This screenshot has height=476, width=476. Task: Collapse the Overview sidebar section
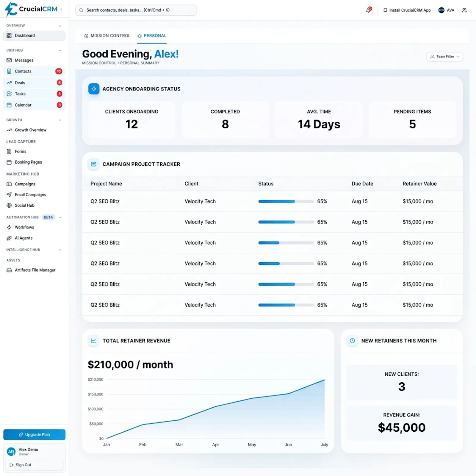(60, 26)
